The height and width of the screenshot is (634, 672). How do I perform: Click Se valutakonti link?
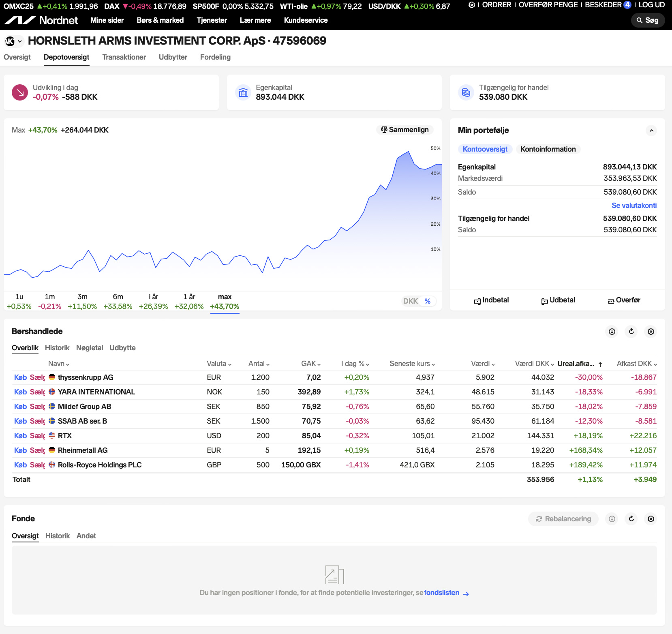pyautogui.click(x=634, y=206)
